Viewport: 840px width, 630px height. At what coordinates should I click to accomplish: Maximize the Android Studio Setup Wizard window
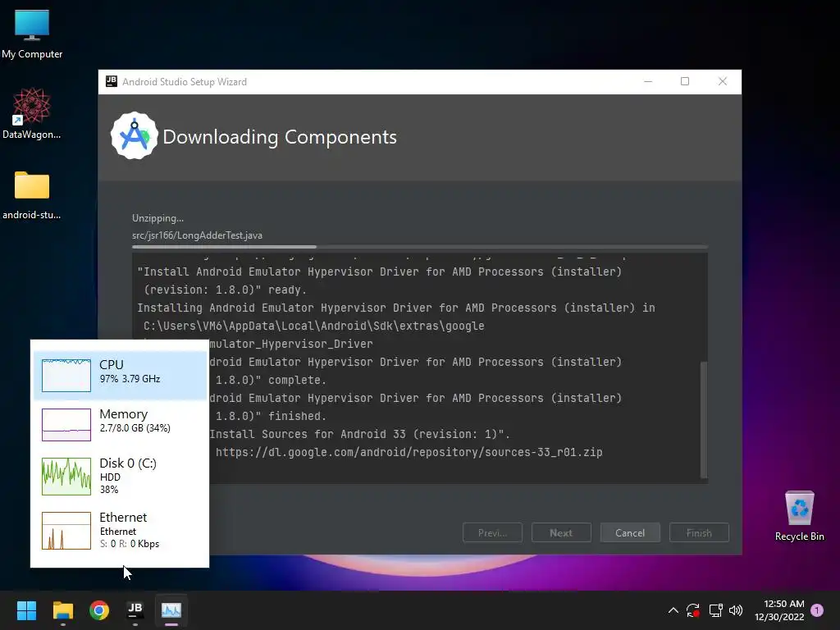pos(685,81)
